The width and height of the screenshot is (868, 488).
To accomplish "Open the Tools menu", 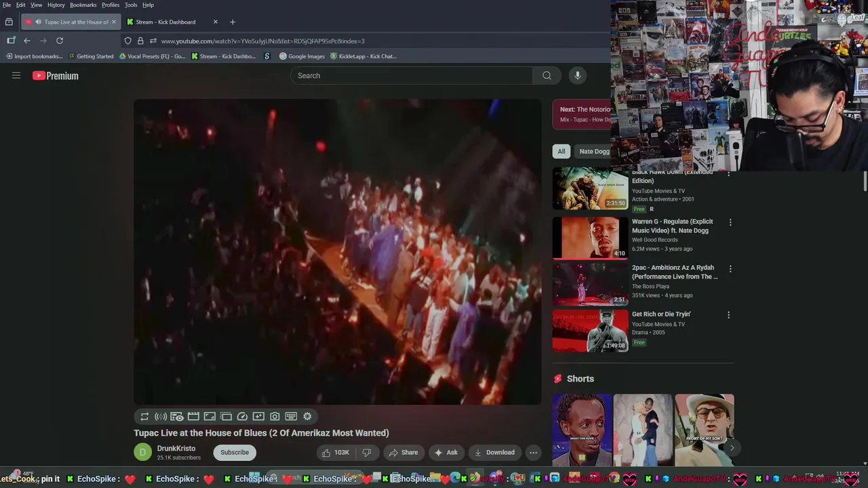I will (x=131, y=5).
